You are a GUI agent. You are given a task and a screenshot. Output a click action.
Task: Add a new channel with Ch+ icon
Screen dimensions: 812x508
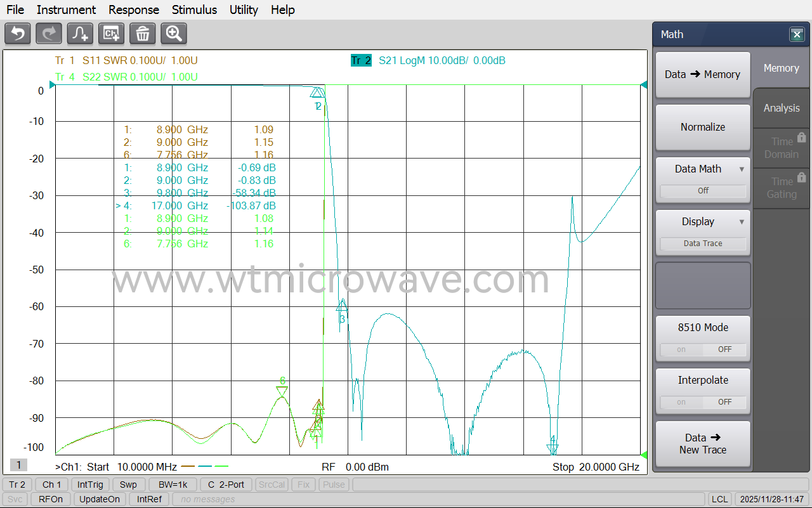(111, 34)
